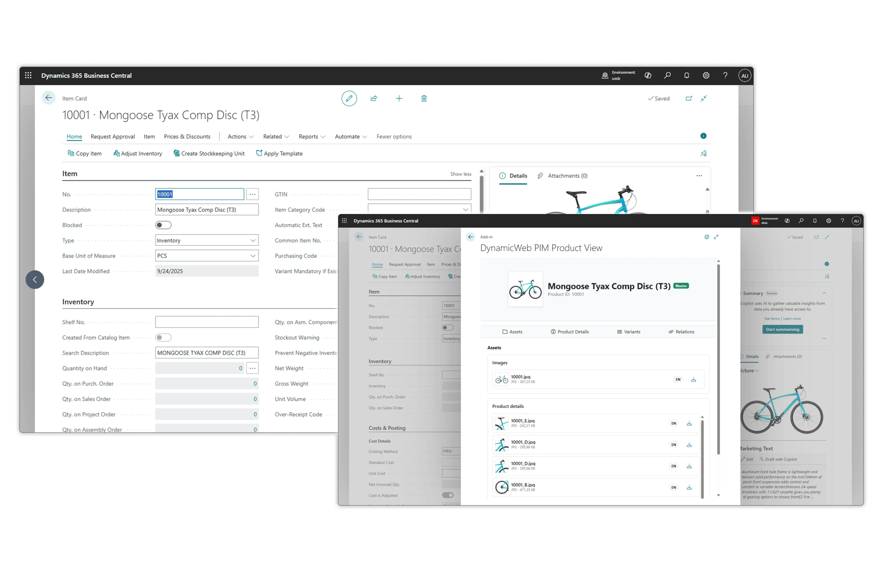Click back arrow in Add-in panel
The image size is (882, 588).
click(x=471, y=237)
